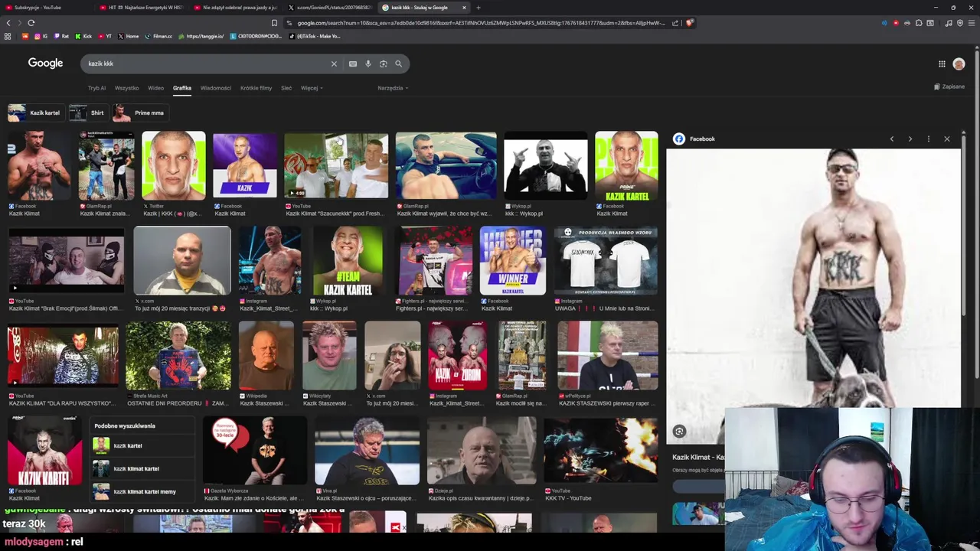Open the KAZIK KARTEL green Prime thumbnail
This screenshot has width=980, height=551.
coord(626,166)
